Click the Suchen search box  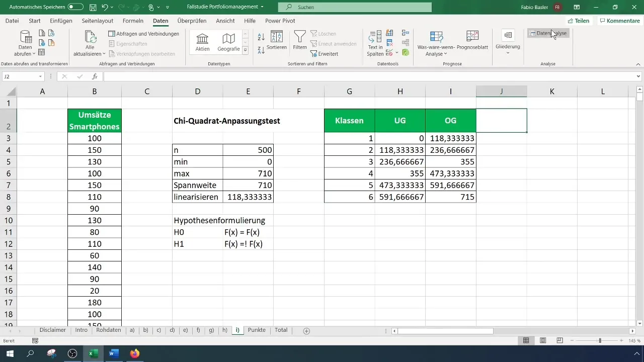click(x=355, y=7)
